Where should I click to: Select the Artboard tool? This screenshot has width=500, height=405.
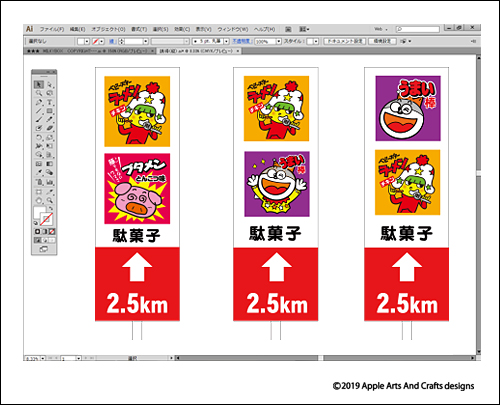39,192
